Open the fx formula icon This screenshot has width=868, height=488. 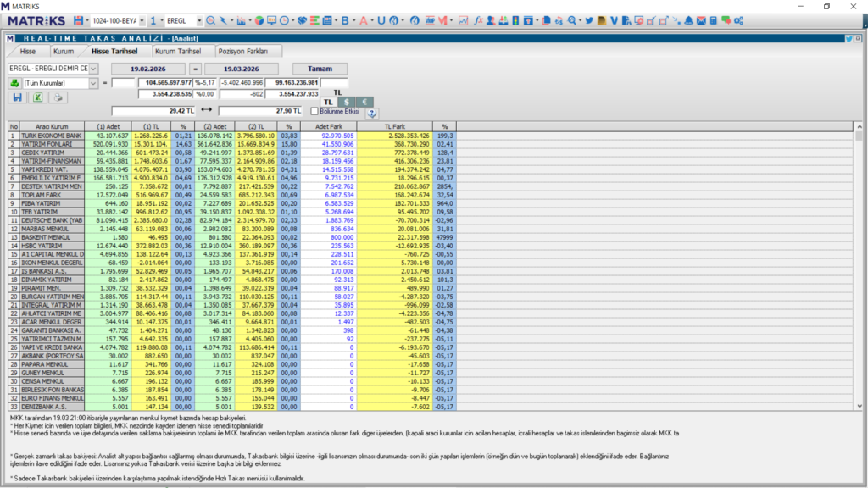[x=478, y=20]
